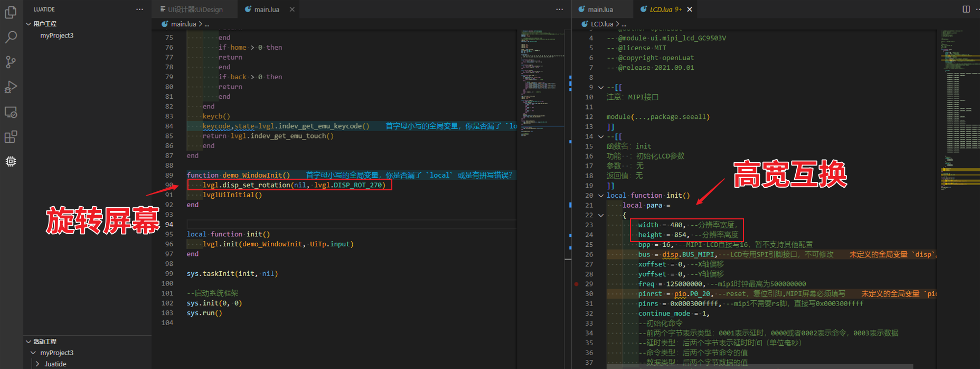Select myProject3 under 用户工程

tap(56, 35)
